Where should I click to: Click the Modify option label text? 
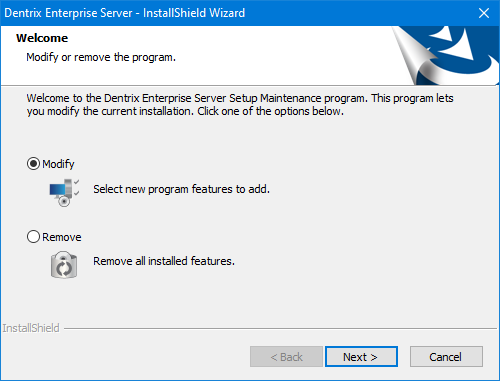[x=58, y=164]
